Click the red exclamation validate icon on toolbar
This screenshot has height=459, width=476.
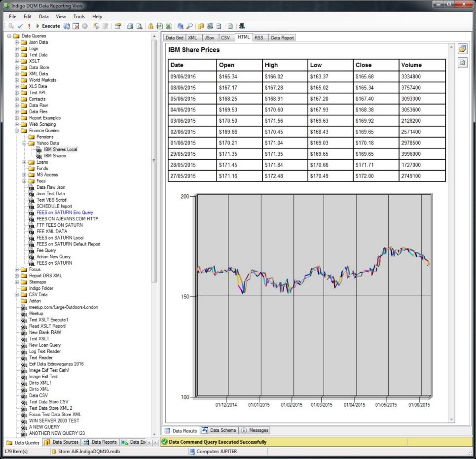point(29,26)
